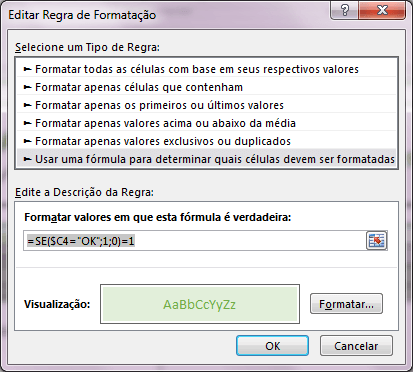Confirm the rule with the OK button

click(x=272, y=346)
